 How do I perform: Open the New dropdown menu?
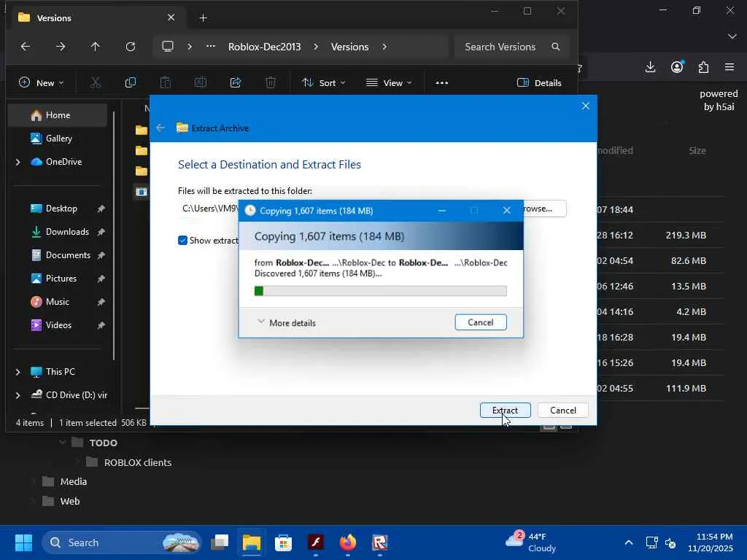point(41,83)
